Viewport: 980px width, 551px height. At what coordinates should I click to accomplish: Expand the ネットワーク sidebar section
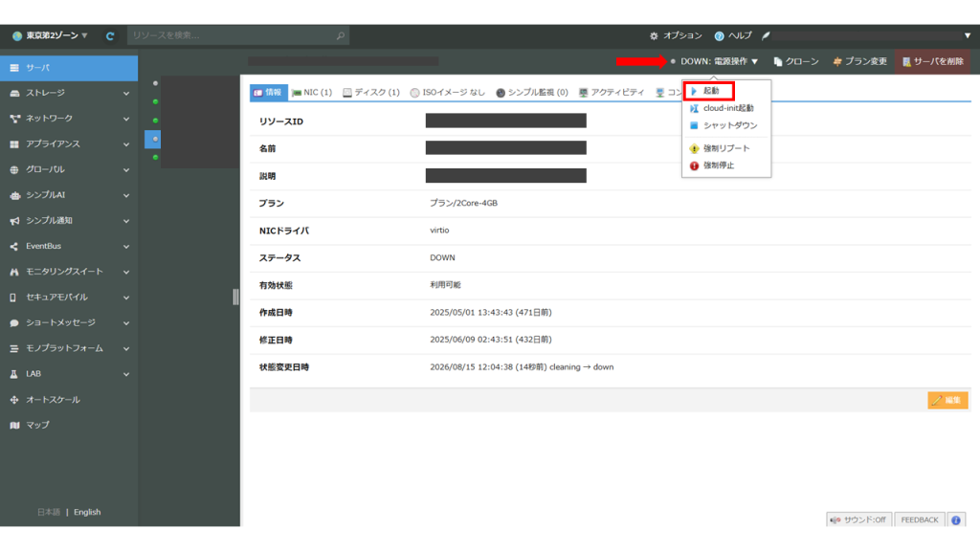69,119
